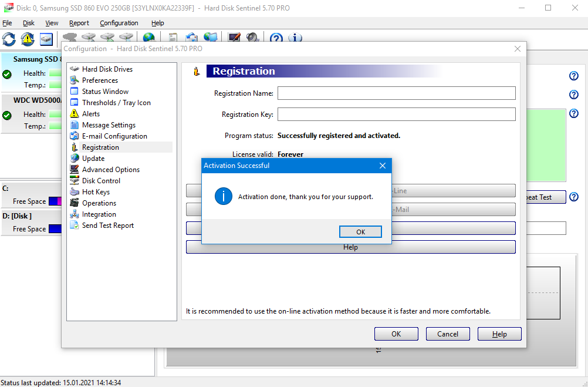The width and height of the screenshot is (588, 387).
Task: Click the 'Forever' license validity text
Action: click(290, 154)
